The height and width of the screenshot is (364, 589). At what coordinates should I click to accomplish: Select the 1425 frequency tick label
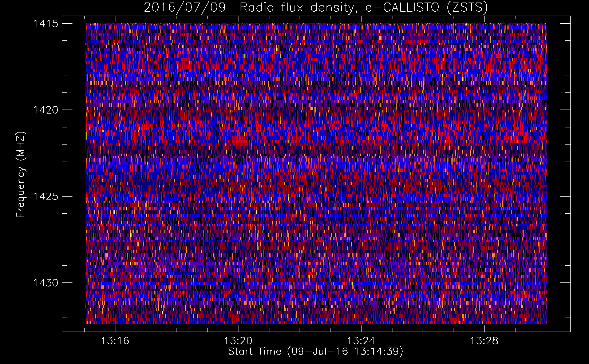(x=46, y=197)
